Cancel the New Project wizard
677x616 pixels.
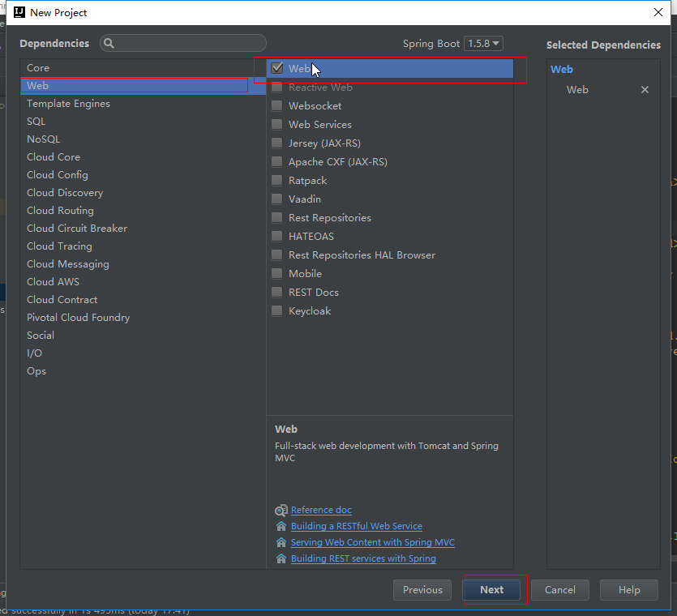(x=560, y=590)
